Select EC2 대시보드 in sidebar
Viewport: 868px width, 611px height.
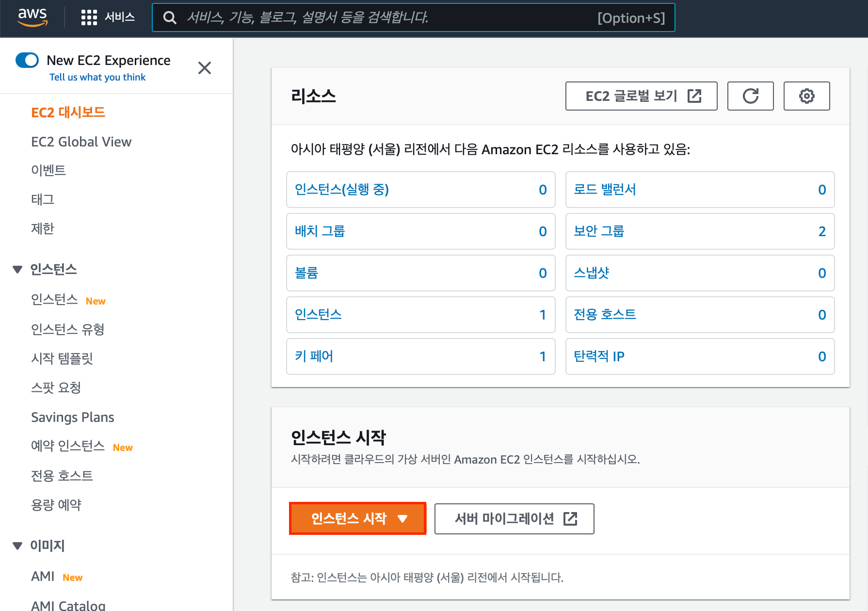(68, 113)
